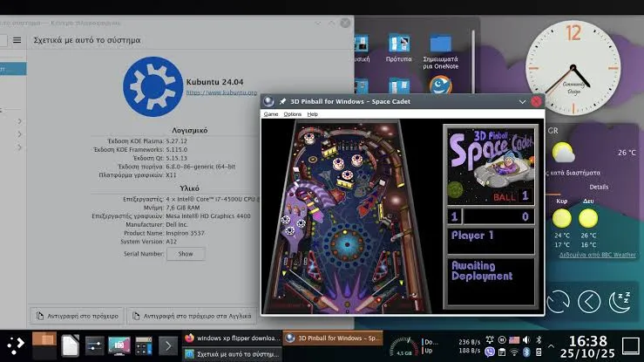Select the Κυρ forecast sun icon
The height and width of the screenshot is (362, 644).
tap(562, 218)
